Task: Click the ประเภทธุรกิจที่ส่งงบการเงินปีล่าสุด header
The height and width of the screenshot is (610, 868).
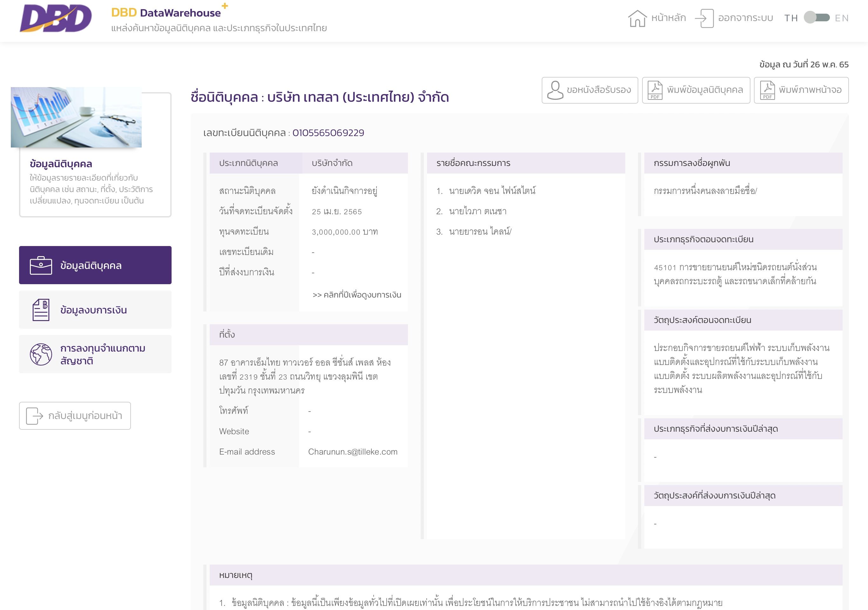Action: (x=743, y=429)
